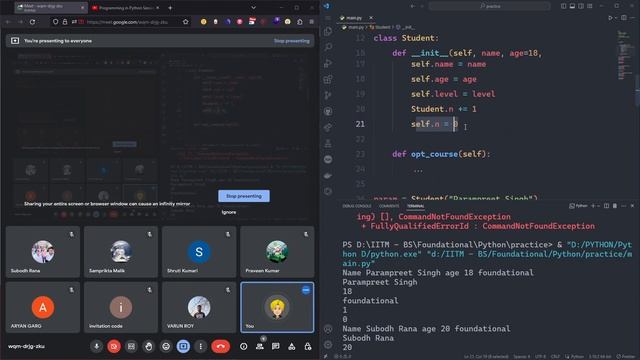Screen dimensions: 640x360
Task: Switch to DEBUG CONSOLE panel tab
Action: click(x=357, y=206)
